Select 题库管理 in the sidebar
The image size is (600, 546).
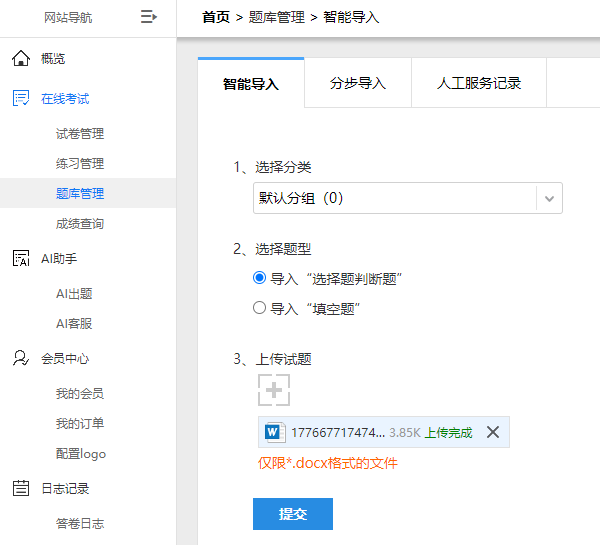[x=80, y=193]
